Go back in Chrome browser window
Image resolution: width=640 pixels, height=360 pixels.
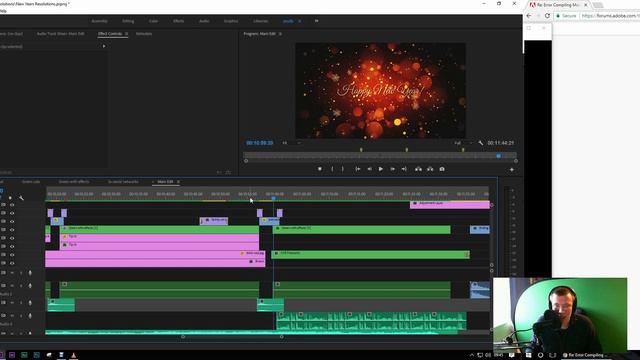(529, 16)
